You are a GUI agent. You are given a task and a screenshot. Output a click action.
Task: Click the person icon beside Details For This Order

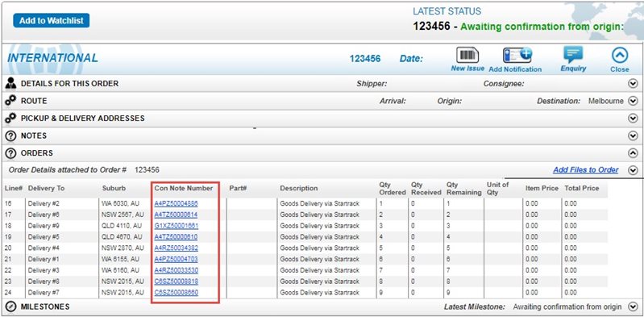11,83
